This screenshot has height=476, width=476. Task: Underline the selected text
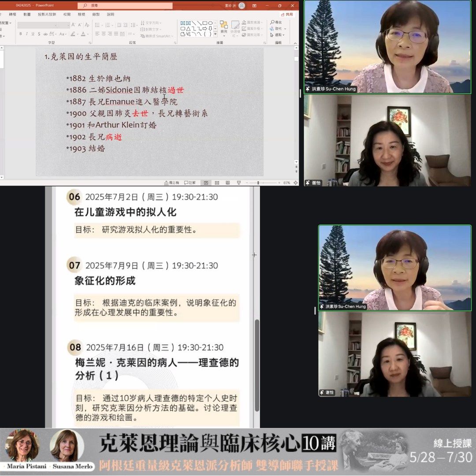click(33, 34)
